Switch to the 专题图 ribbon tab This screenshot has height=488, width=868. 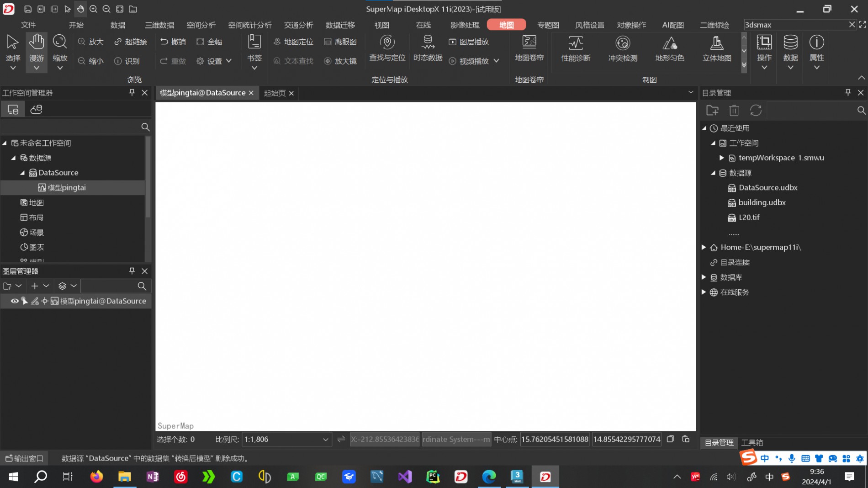pyautogui.click(x=548, y=25)
